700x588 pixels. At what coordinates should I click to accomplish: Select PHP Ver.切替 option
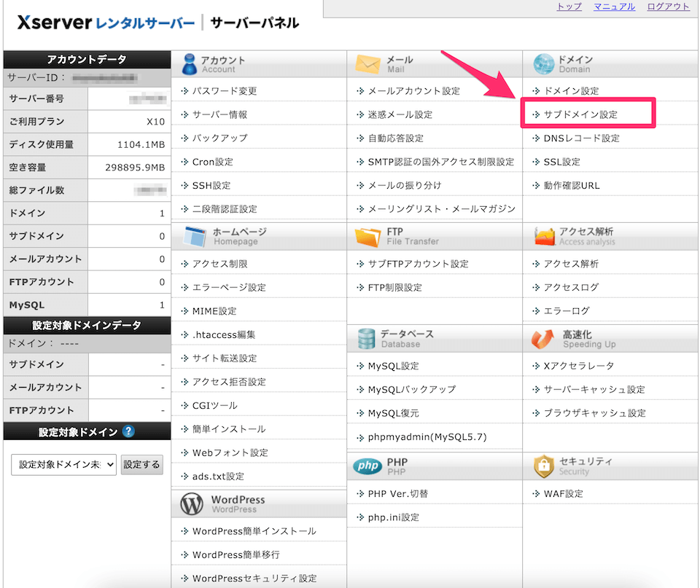[x=397, y=493]
